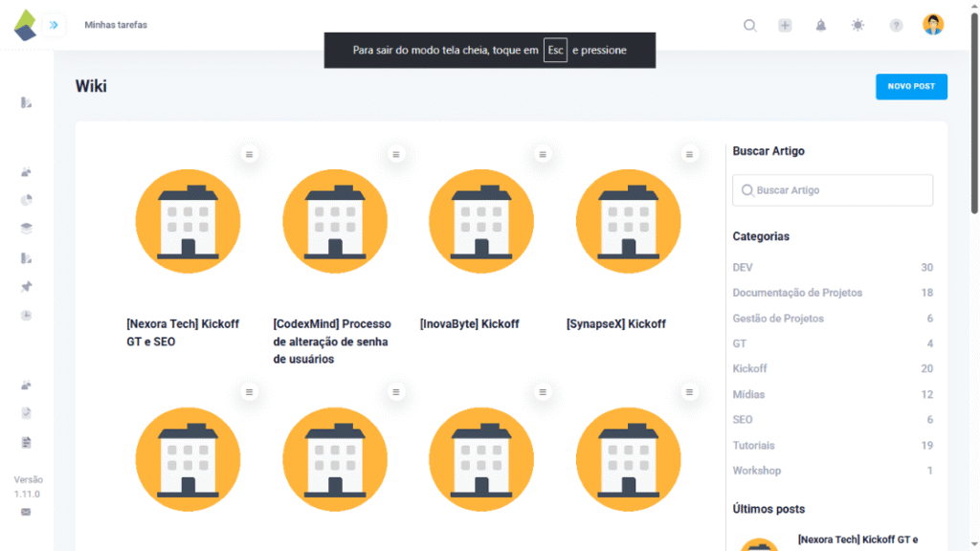
Task: Open the clock icon in sidebar
Action: 26,316
